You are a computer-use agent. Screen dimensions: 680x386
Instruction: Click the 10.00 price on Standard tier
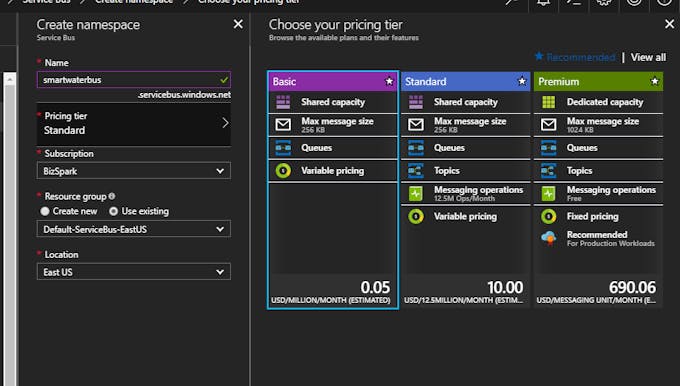point(505,288)
